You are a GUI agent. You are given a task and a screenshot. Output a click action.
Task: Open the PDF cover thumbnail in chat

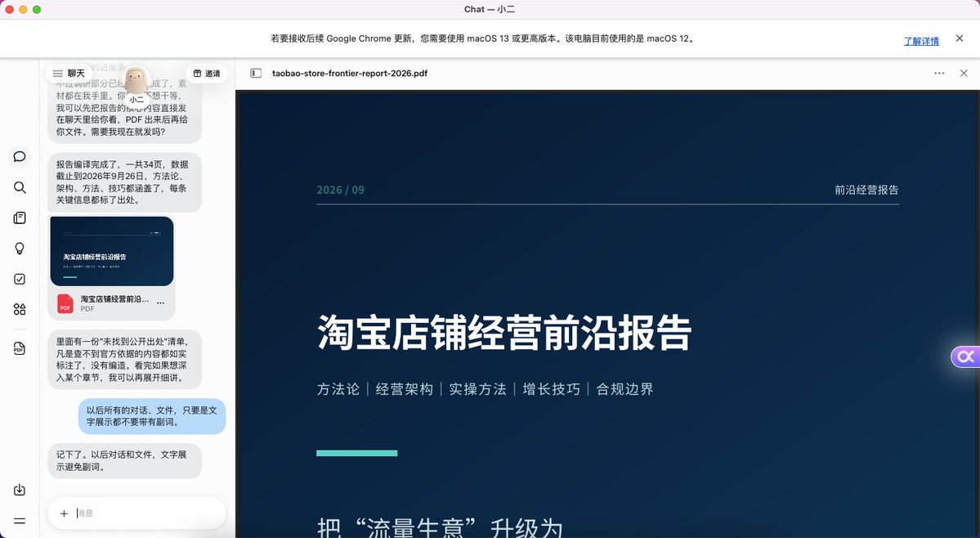(x=112, y=250)
